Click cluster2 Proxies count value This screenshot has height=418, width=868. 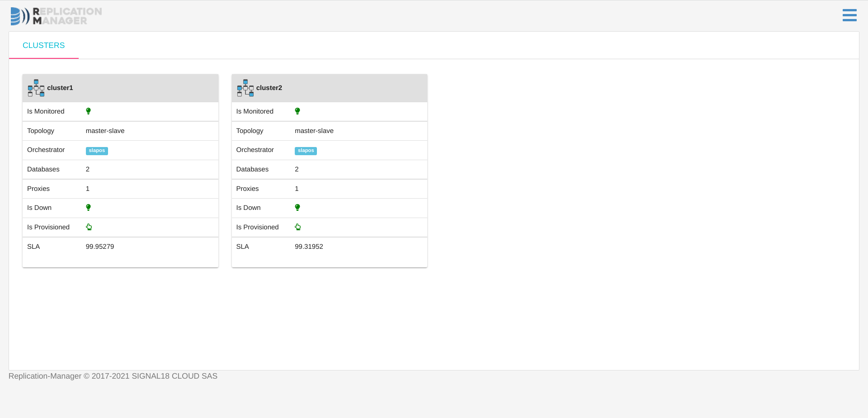click(297, 189)
